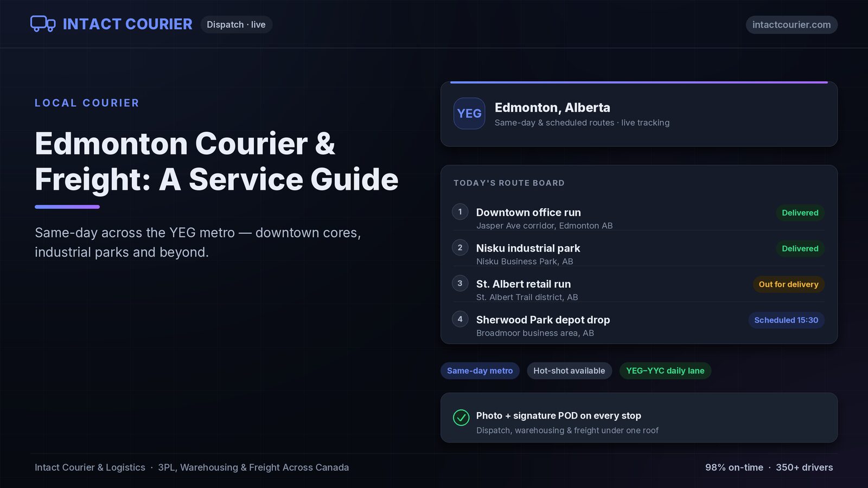Click route number 4 circle badge
868x488 pixels.
(x=460, y=319)
